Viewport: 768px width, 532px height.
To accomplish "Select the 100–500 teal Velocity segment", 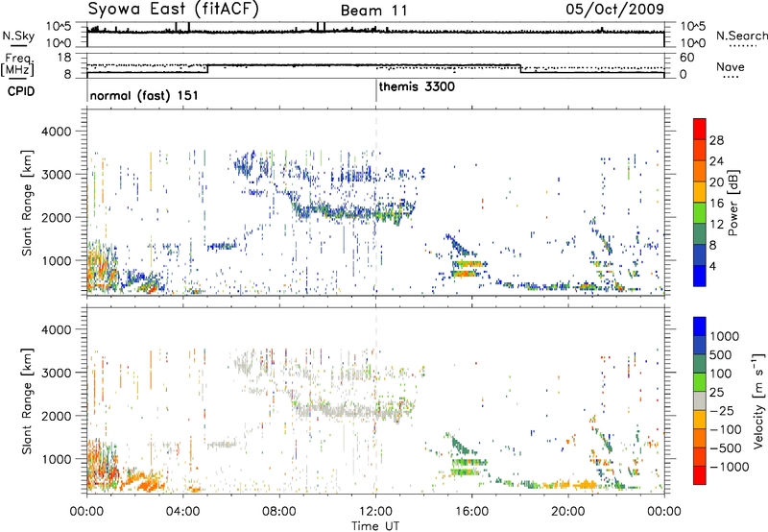I will coord(700,364).
